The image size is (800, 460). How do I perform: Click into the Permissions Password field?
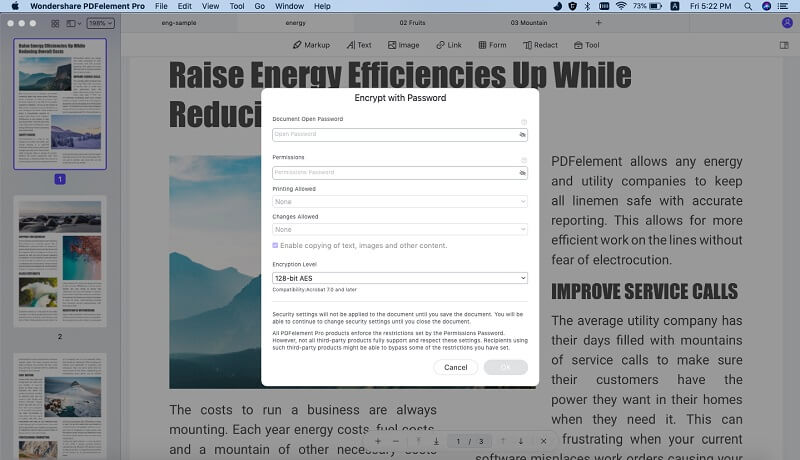click(400, 173)
